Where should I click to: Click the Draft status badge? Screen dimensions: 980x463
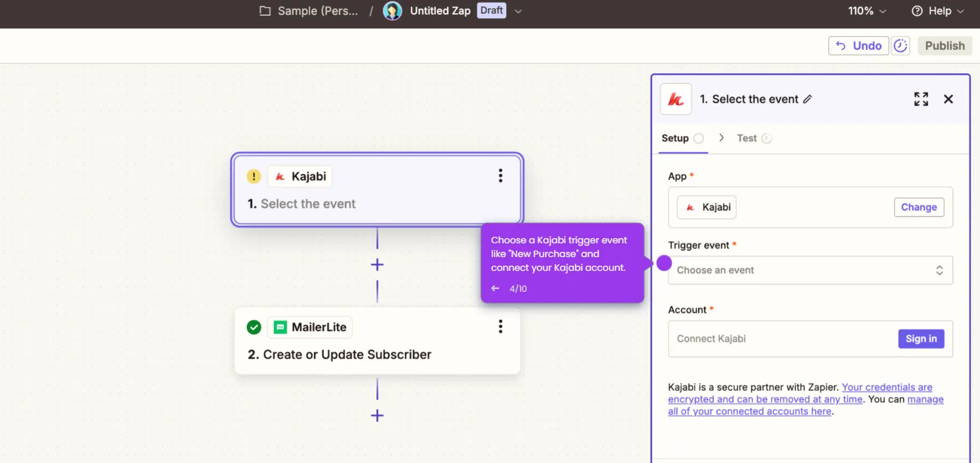(x=492, y=10)
